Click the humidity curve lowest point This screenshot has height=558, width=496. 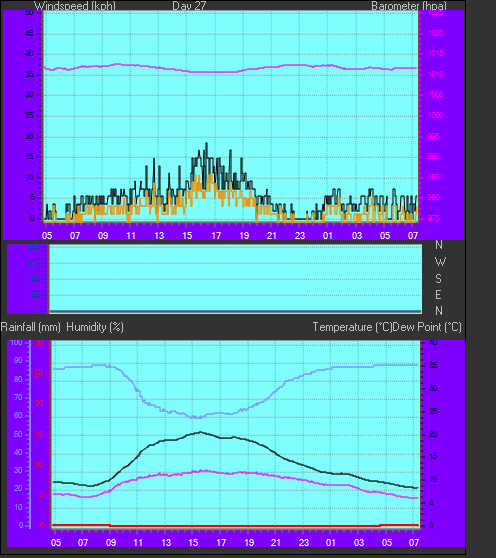(x=196, y=417)
